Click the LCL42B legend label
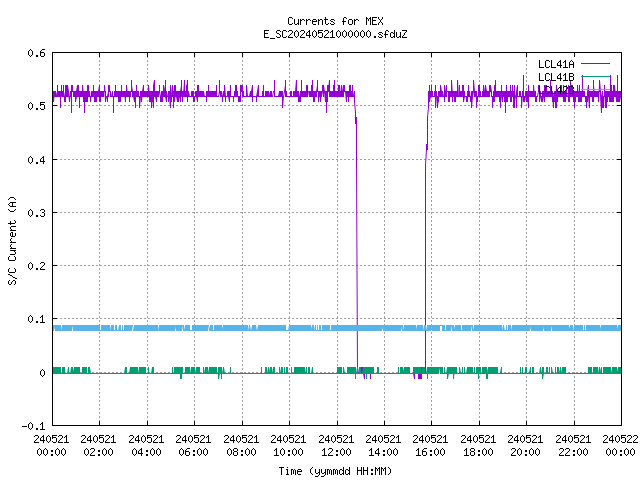The width and height of the screenshot is (640, 480). click(x=556, y=90)
